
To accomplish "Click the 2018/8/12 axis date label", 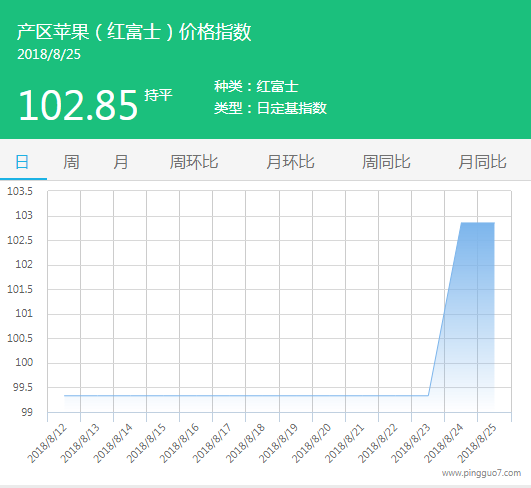I will coord(48,443).
